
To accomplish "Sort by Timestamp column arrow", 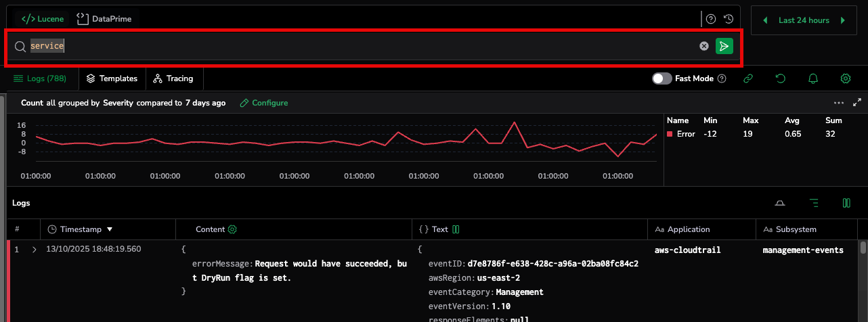I will tap(110, 229).
